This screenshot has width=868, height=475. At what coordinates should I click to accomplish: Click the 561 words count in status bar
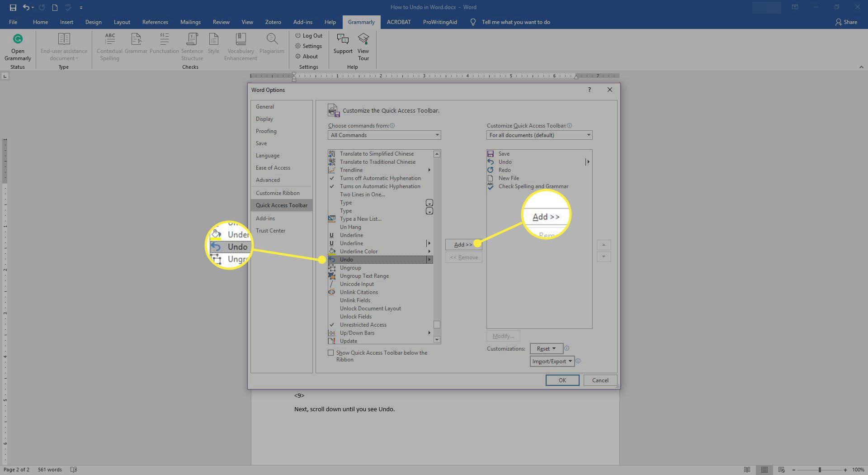click(x=50, y=470)
